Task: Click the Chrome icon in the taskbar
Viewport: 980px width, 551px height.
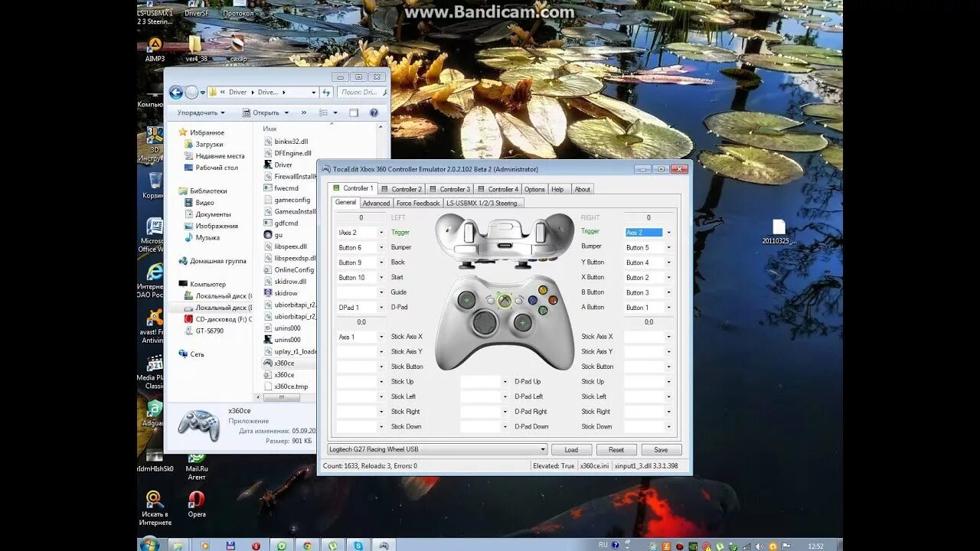Action: 307,546
